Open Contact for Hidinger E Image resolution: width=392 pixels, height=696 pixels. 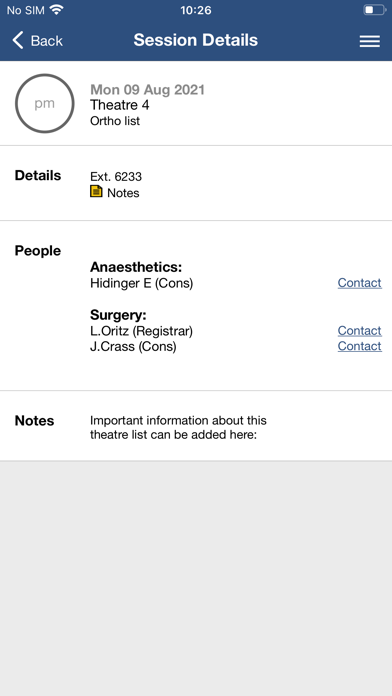[360, 283]
